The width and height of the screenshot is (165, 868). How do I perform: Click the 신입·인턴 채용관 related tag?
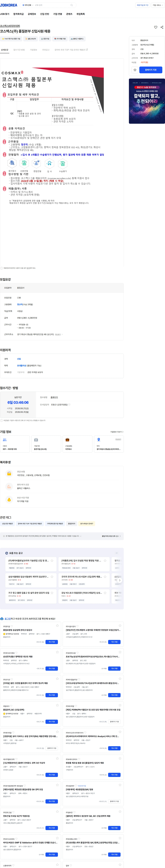[x=7, y=524]
